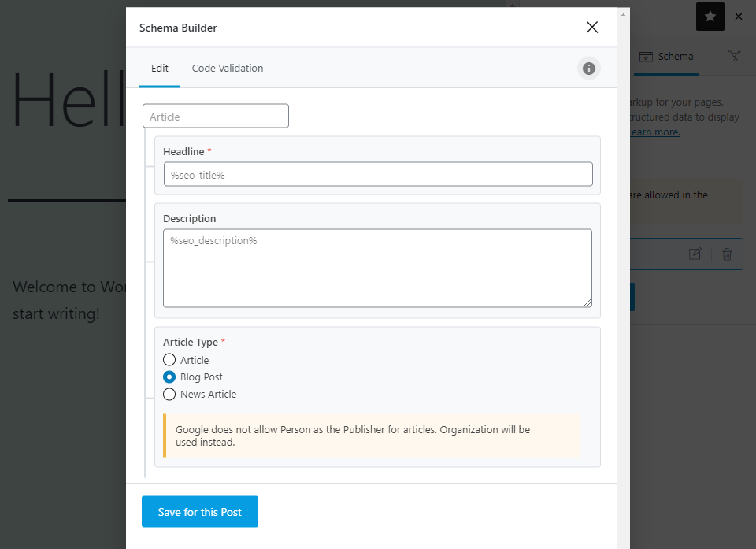Close the Schema Builder dialog
The image size is (756, 549).
(x=592, y=27)
